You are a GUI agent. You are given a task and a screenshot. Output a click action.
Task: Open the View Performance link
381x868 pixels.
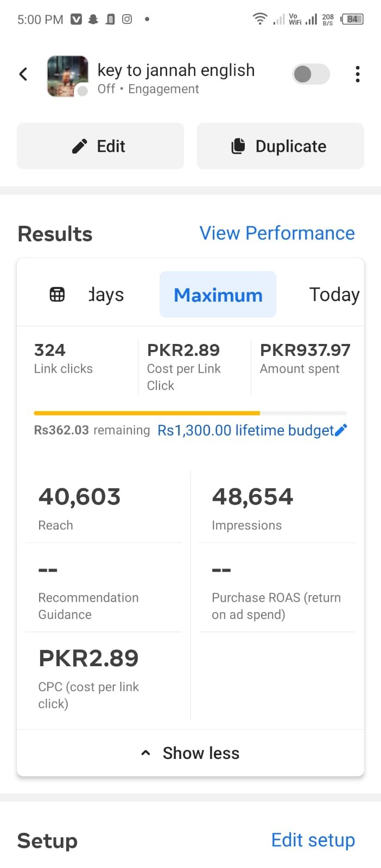click(x=277, y=233)
